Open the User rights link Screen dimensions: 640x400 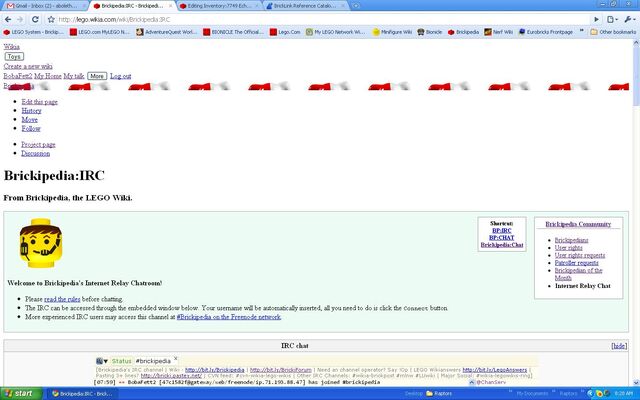click(x=569, y=248)
